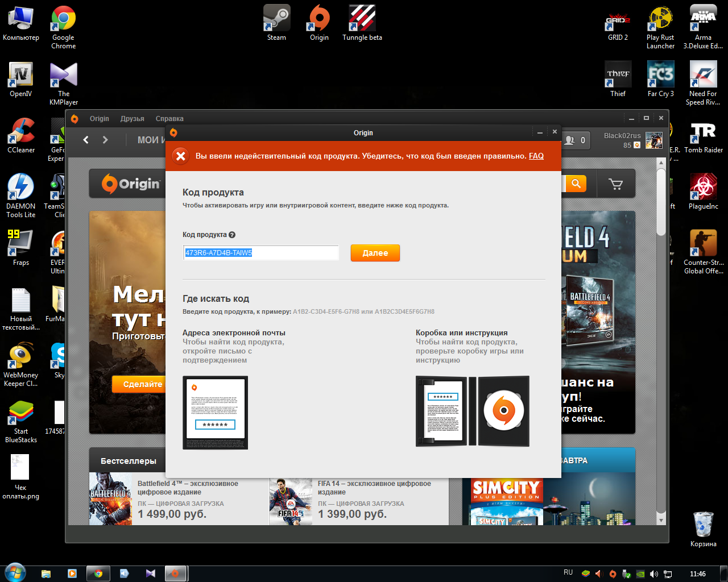Open Battlefield 4 эксклюзивное цифровое издание title
The width and height of the screenshot is (728, 582).
188,488
